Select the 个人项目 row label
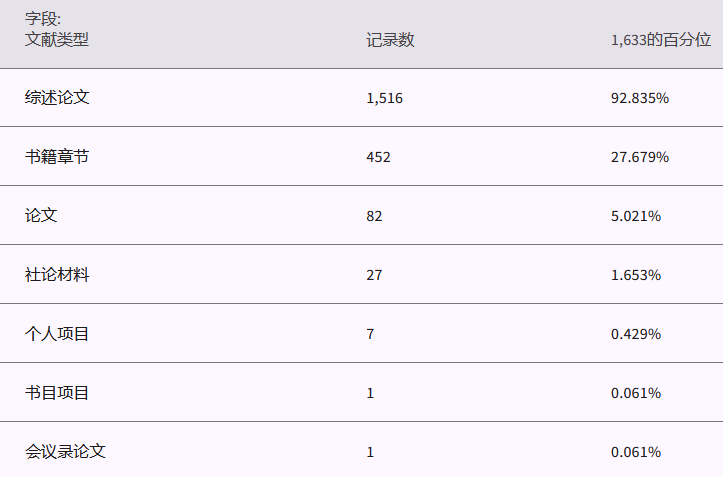The height and width of the screenshot is (477, 723). pos(57,334)
